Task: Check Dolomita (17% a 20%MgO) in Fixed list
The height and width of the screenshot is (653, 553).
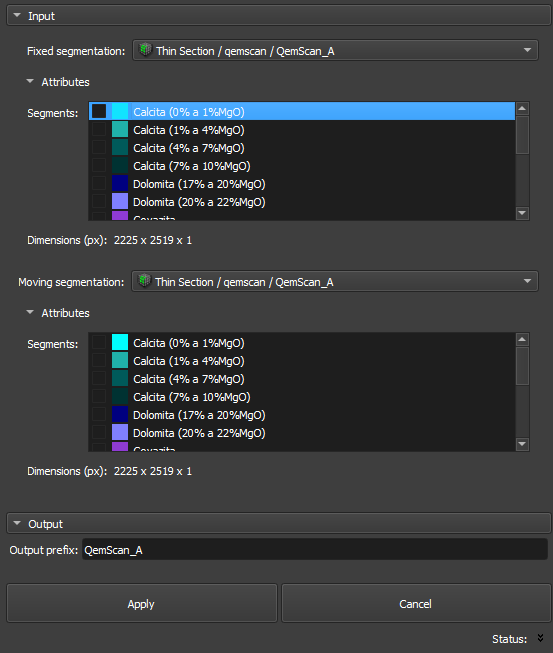Action: click(99, 183)
